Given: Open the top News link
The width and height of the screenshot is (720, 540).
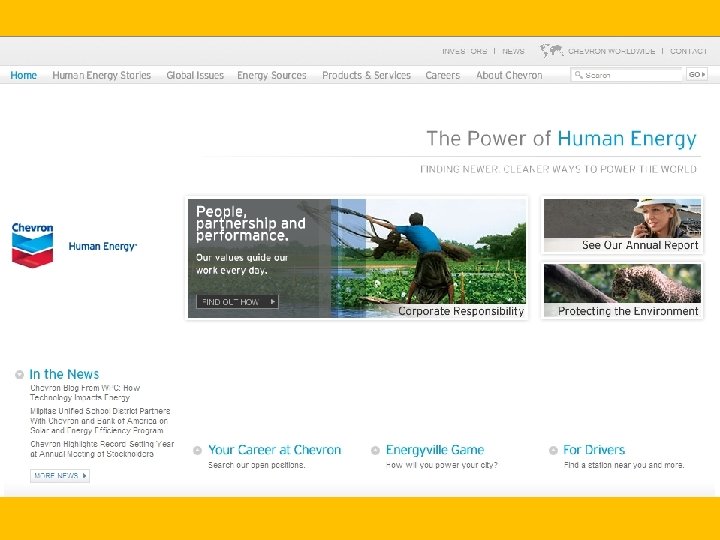Looking at the screenshot, I should (513, 51).
